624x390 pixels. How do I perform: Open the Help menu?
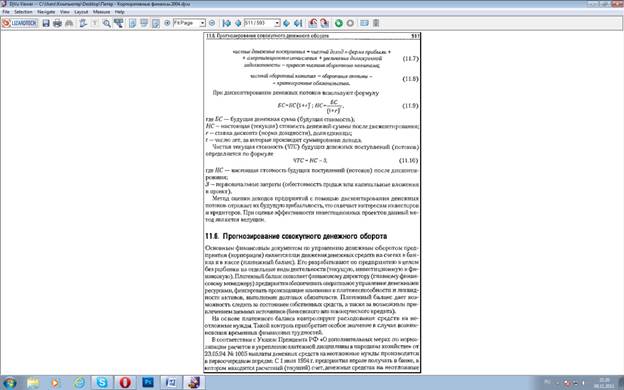(x=119, y=12)
